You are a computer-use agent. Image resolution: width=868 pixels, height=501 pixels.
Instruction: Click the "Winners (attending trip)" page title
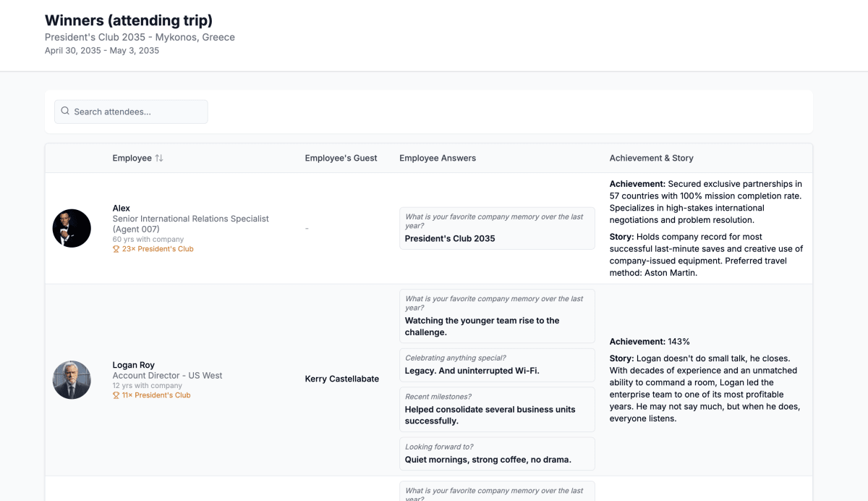pos(129,21)
